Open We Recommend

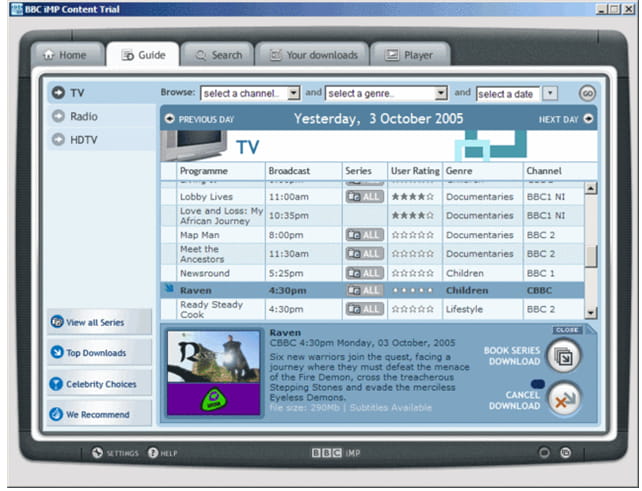click(99, 414)
